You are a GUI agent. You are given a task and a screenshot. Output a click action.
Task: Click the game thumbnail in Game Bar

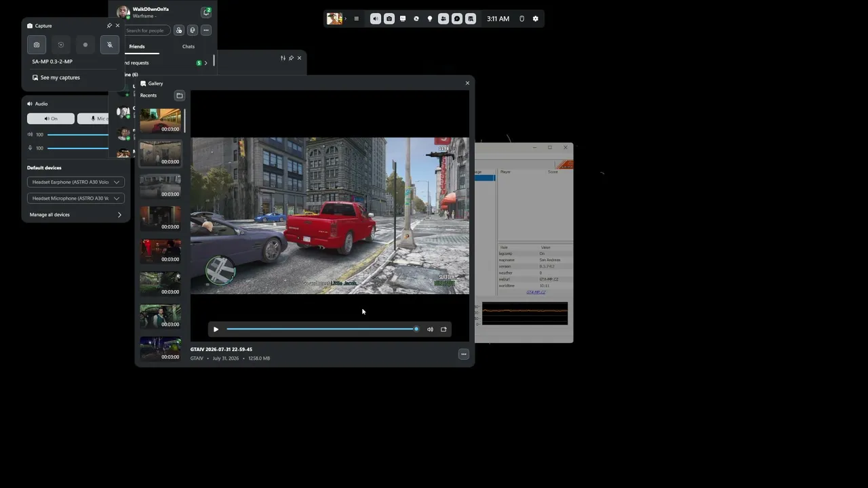click(334, 19)
